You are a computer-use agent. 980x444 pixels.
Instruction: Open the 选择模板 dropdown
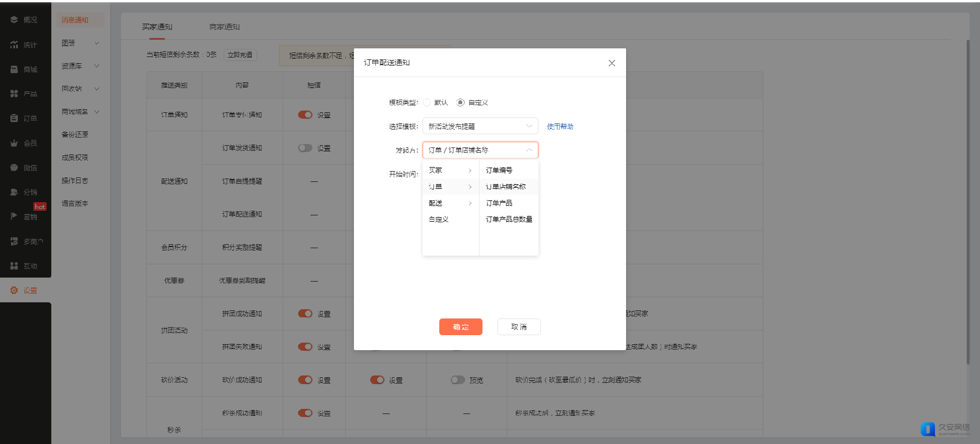coord(480,126)
